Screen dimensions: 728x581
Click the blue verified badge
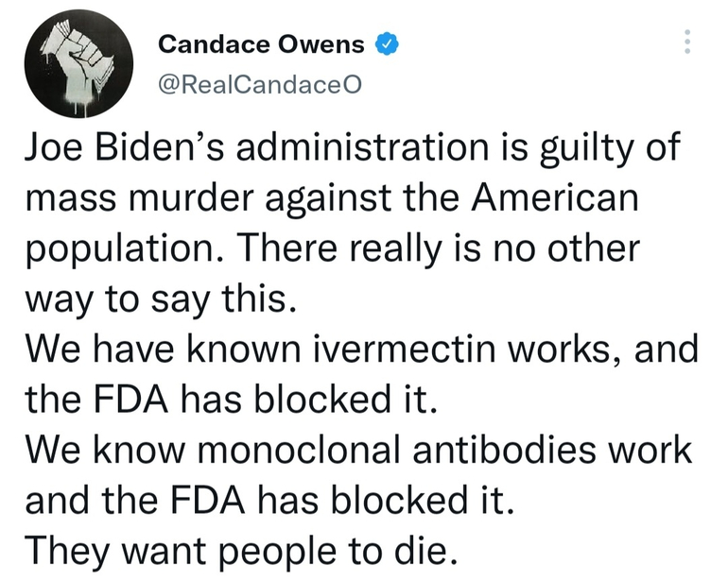[387, 43]
